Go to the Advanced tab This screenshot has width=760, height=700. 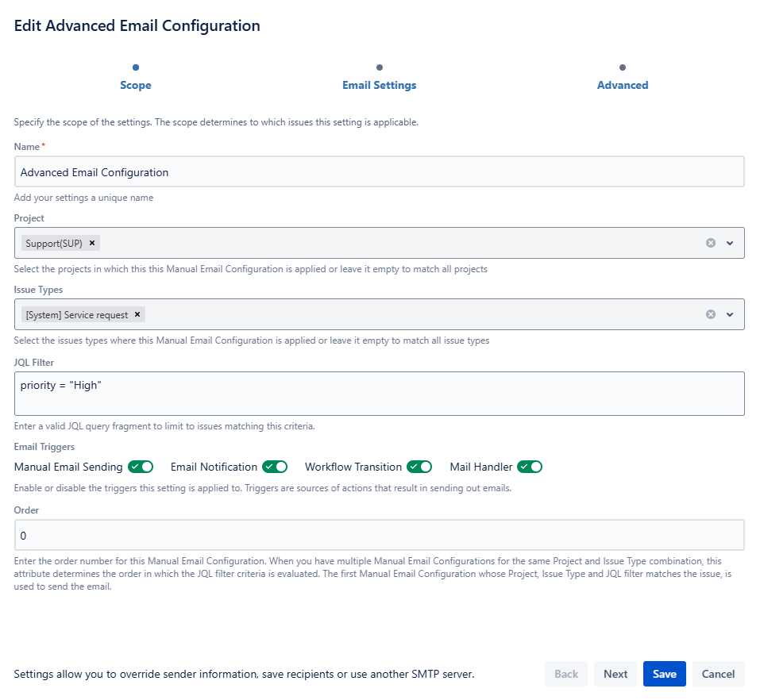click(x=623, y=85)
